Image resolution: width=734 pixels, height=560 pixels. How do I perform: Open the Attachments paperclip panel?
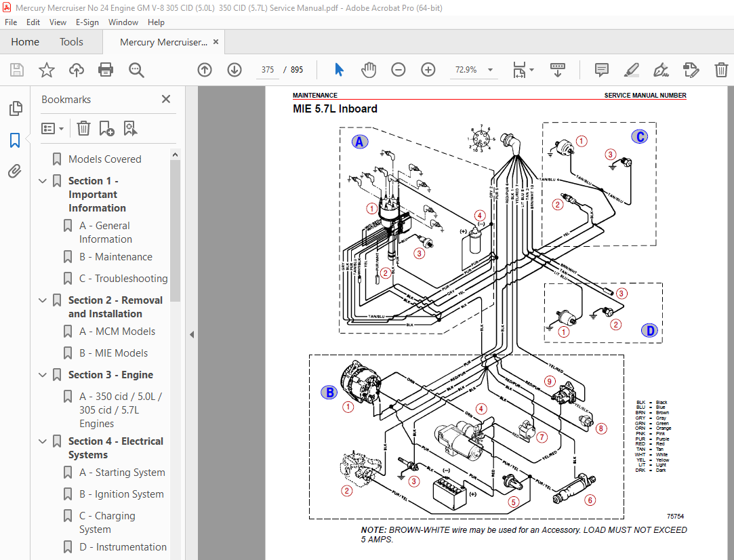(x=15, y=172)
